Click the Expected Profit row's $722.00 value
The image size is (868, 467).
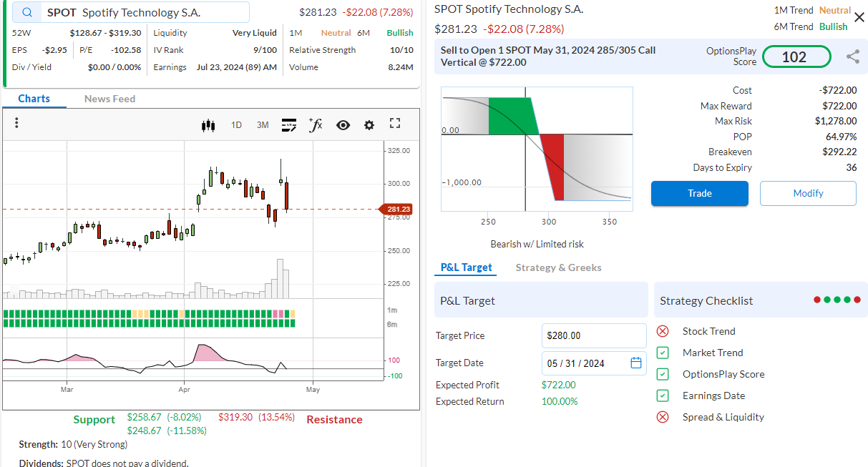[558, 385]
